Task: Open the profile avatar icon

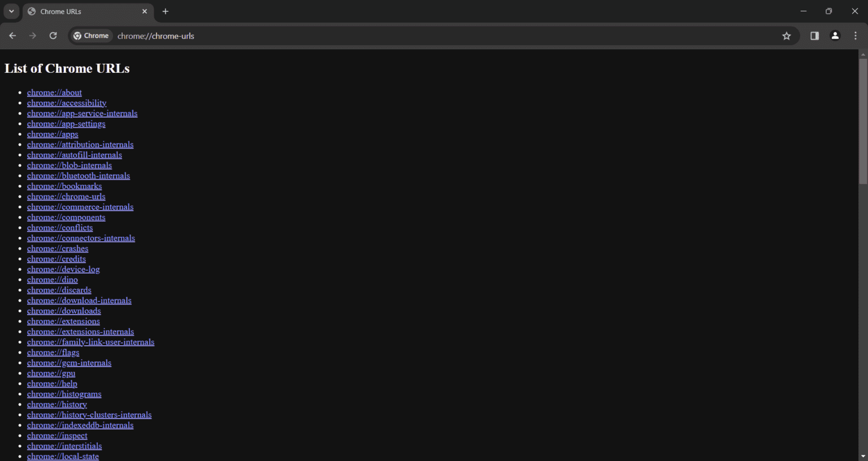Action: [835, 36]
